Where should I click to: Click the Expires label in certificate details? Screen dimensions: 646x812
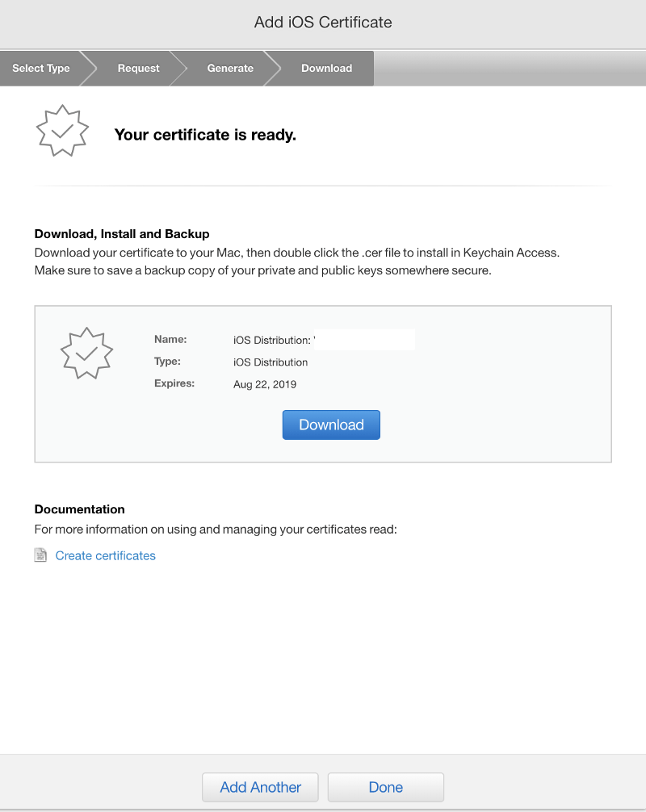coord(174,383)
